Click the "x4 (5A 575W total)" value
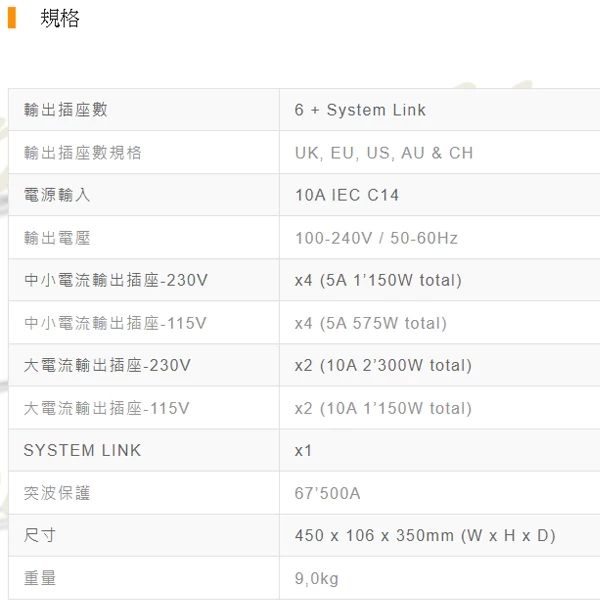 click(370, 323)
